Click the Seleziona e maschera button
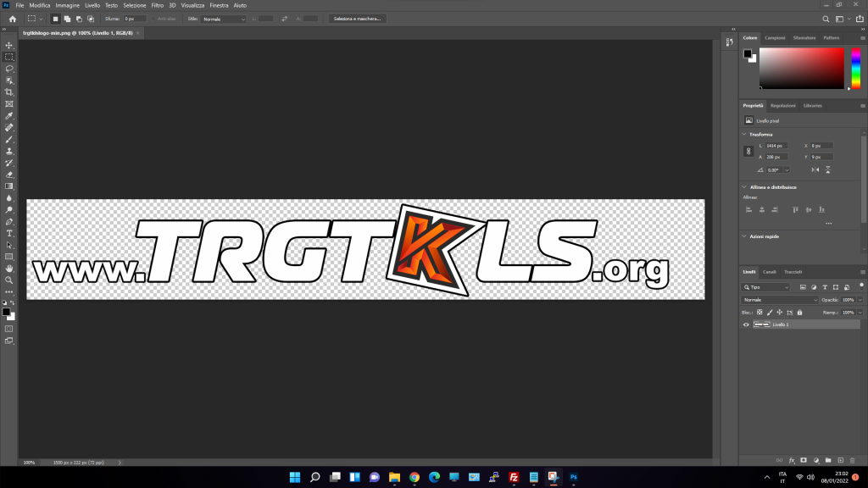The width and height of the screenshot is (868, 488). tap(358, 18)
